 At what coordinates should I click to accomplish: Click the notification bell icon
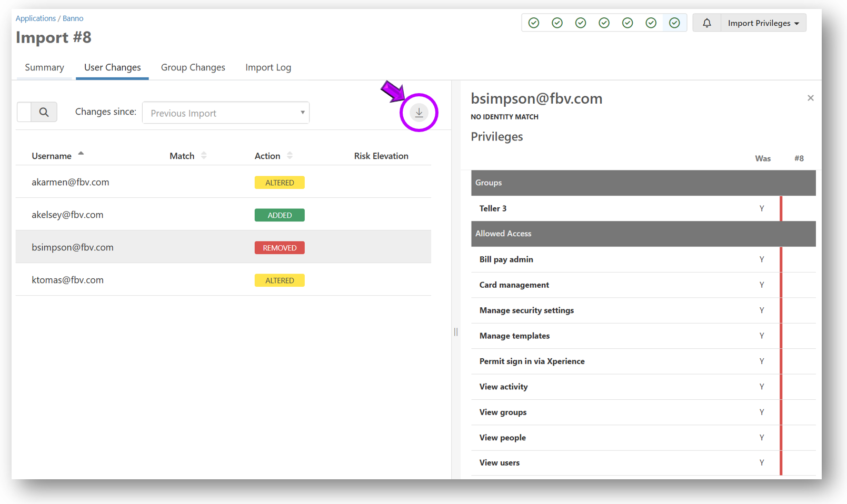click(706, 23)
